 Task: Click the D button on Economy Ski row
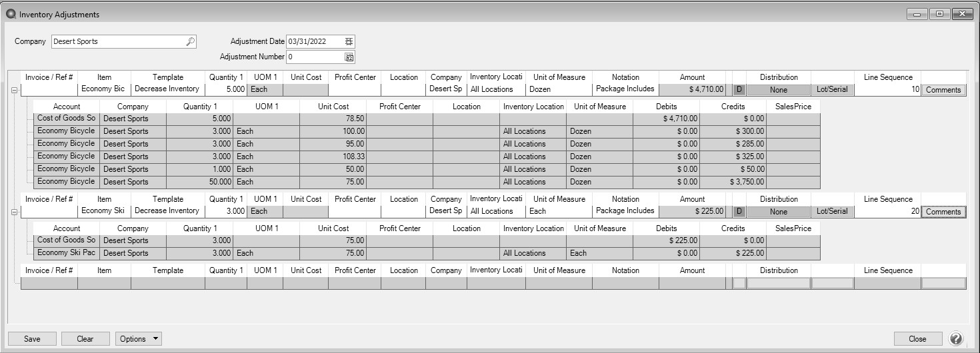(x=739, y=211)
